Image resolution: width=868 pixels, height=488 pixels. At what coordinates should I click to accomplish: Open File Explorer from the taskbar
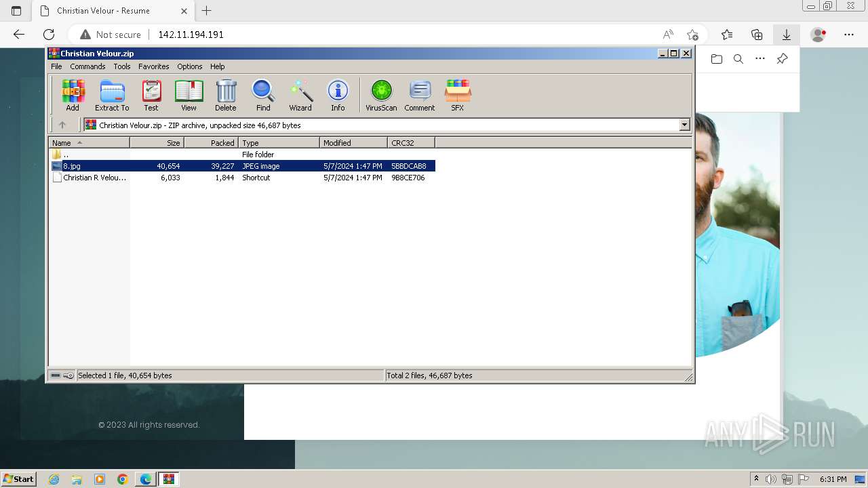pyautogui.click(x=77, y=479)
